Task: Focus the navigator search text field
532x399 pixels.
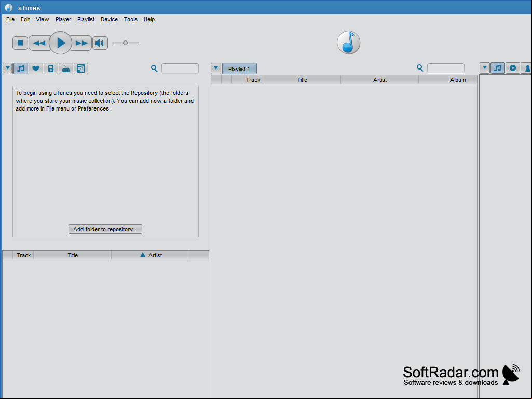Action: pos(180,68)
